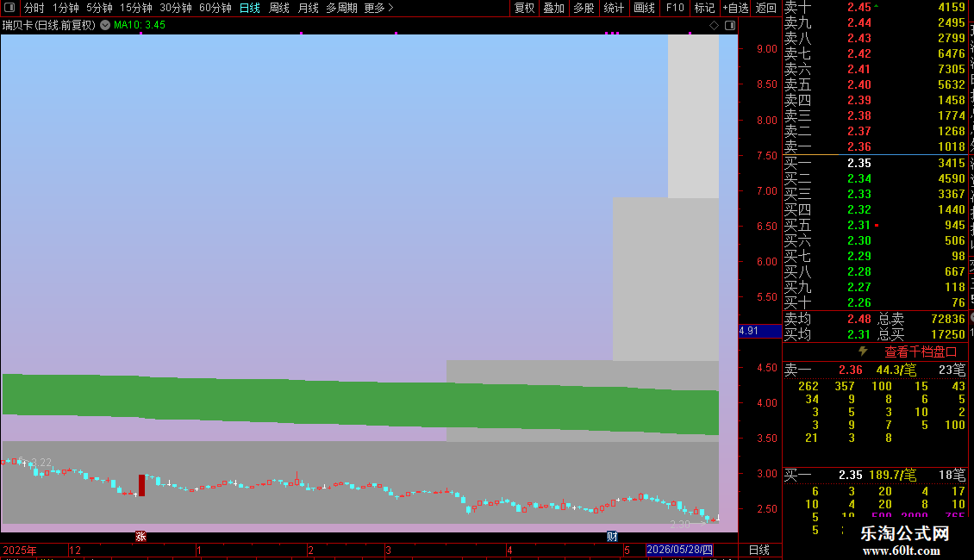974x560 pixels.
Task: Switch to 15分钟 period
Action: tap(136, 8)
